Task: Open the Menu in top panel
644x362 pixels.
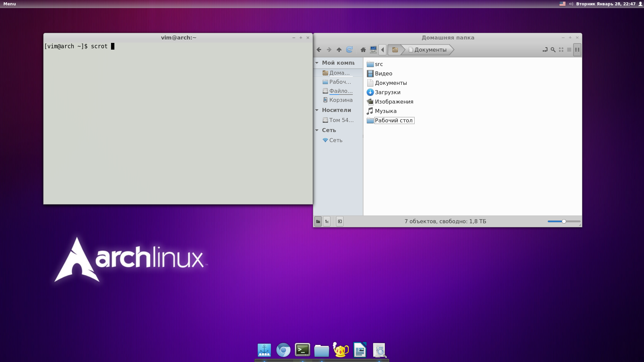Action: click(x=10, y=4)
